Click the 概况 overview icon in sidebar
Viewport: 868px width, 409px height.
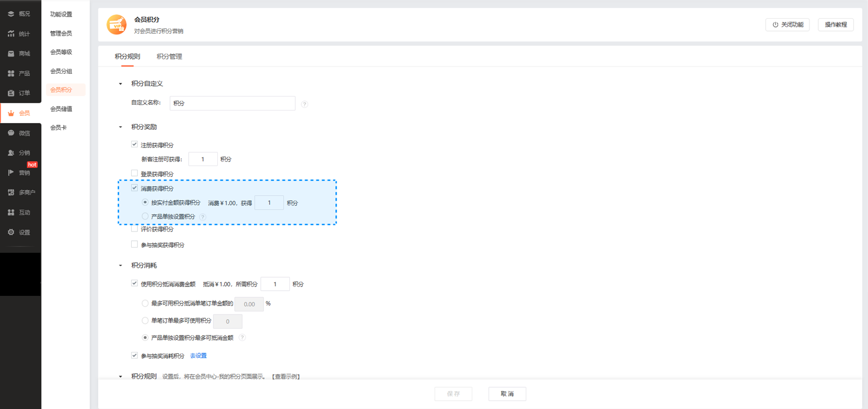11,14
